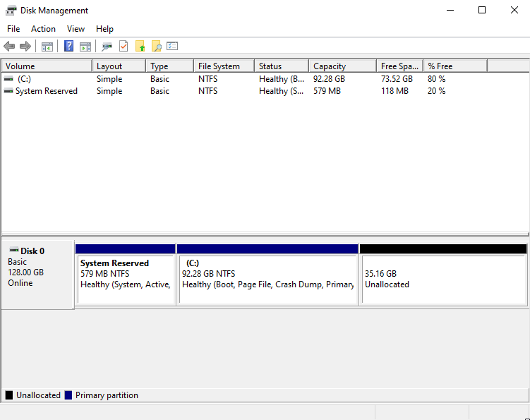This screenshot has height=420, width=530.
Task: Click the Disk 0 drive icon
Action: click(x=14, y=251)
